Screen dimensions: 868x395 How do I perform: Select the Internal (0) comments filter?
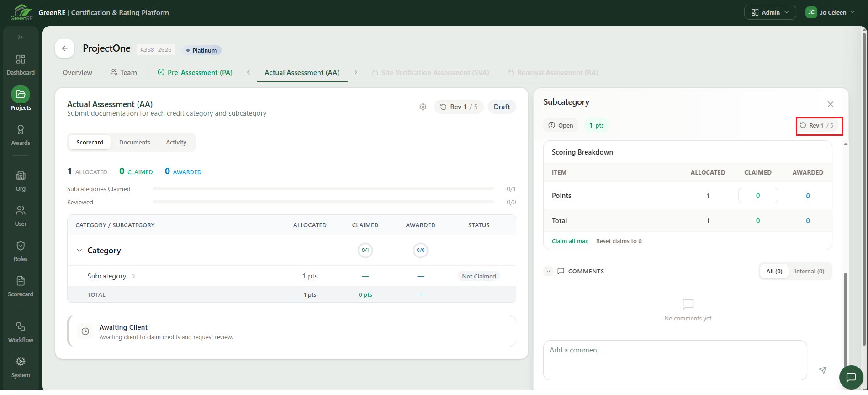pyautogui.click(x=809, y=271)
